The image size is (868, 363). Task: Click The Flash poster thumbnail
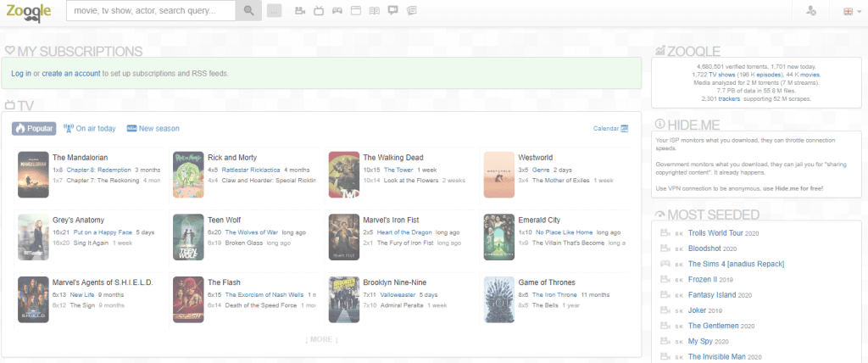point(188,300)
